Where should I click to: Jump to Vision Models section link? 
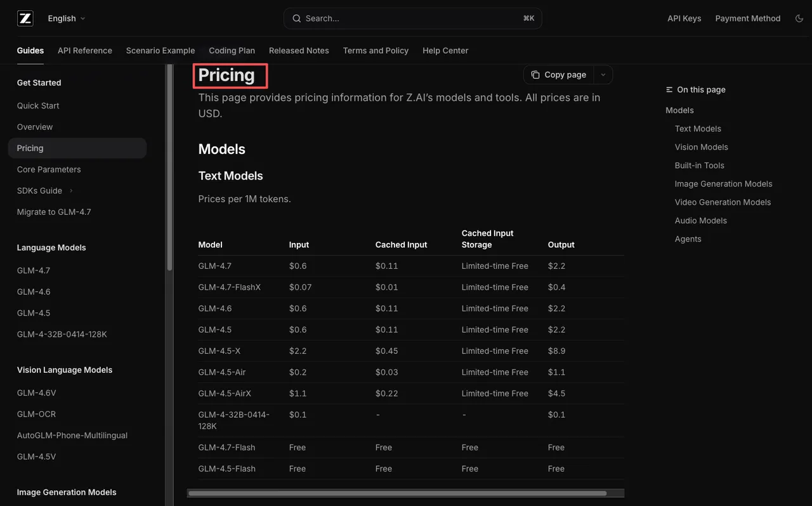pyautogui.click(x=701, y=147)
